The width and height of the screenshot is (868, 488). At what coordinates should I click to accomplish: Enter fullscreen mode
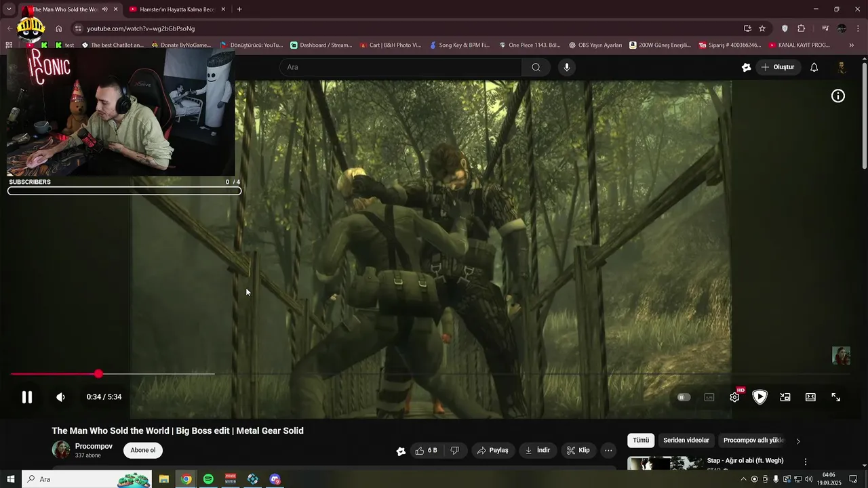pyautogui.click(x=836, y=397)
